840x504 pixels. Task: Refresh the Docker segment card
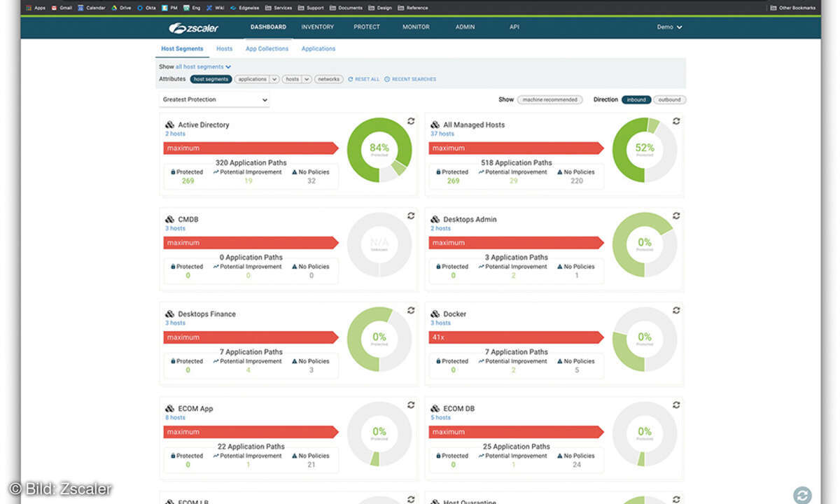tap(676, 310)
